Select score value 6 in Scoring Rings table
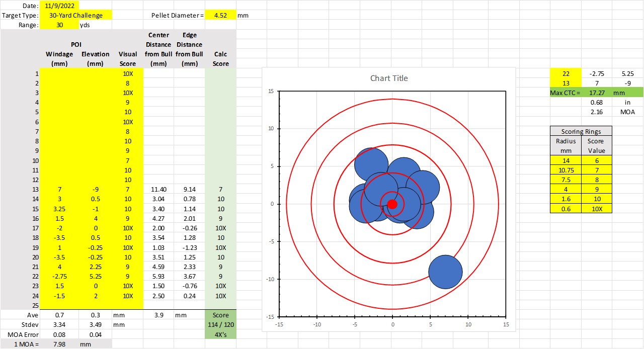The width and height of the screenshot is (644, 349). (596, 160)
